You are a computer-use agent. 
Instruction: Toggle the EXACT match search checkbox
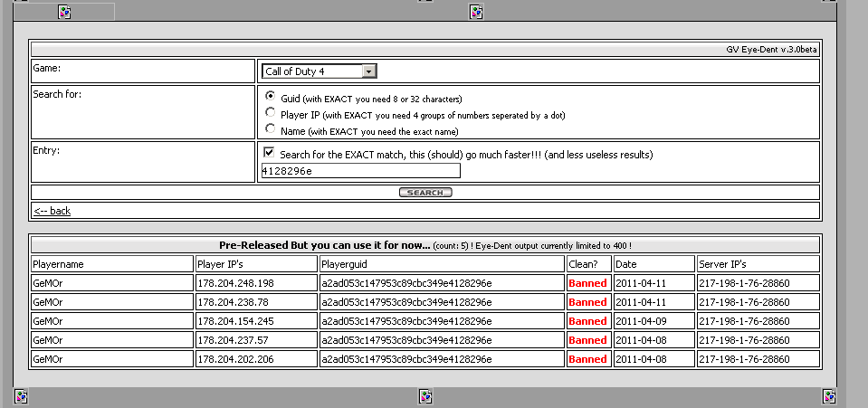coord(269,152)
